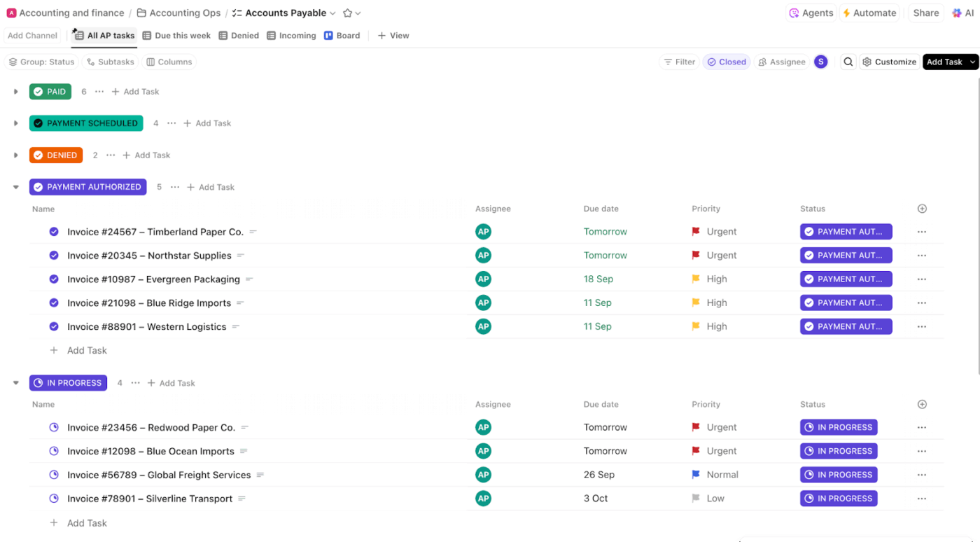
Task: Open the Accounts Payable list dropdown
Action: point(332,13)
